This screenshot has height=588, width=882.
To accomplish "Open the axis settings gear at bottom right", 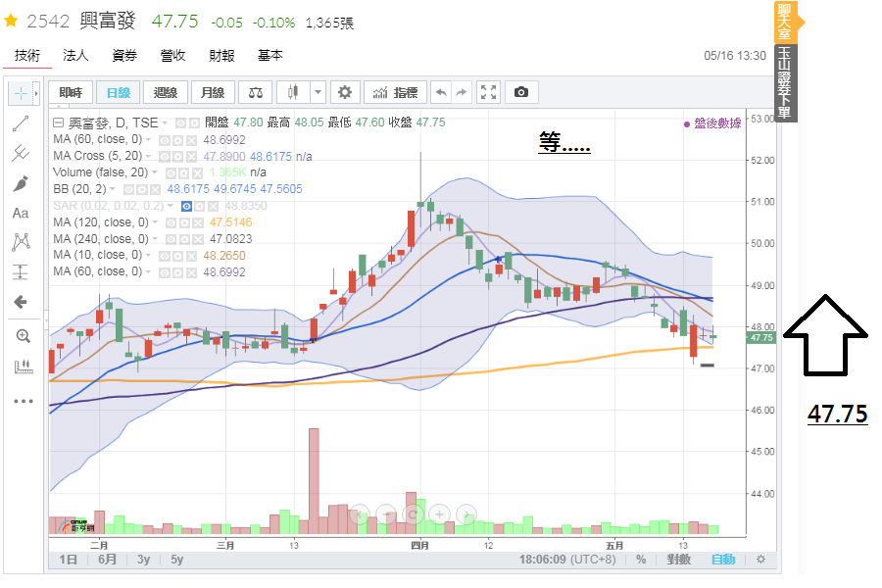I will 760,560.
